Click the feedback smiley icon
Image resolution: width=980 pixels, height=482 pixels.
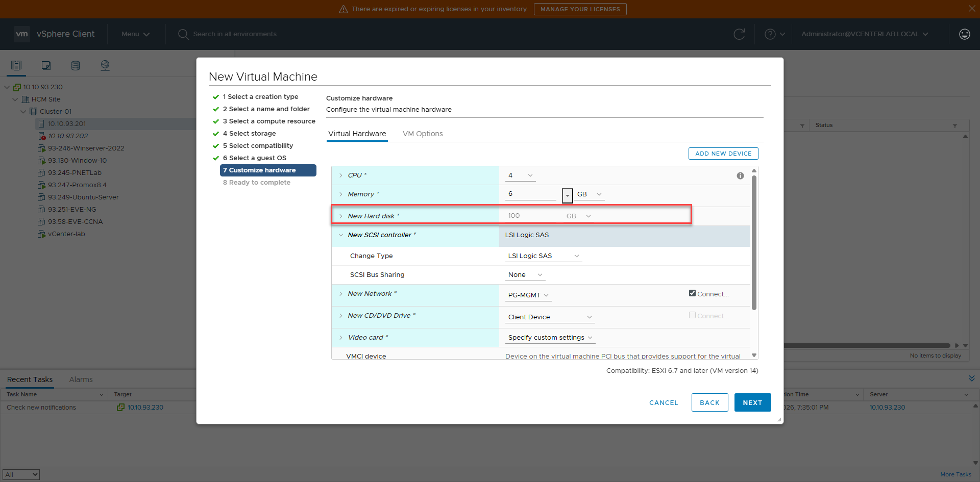click(964, 34)
